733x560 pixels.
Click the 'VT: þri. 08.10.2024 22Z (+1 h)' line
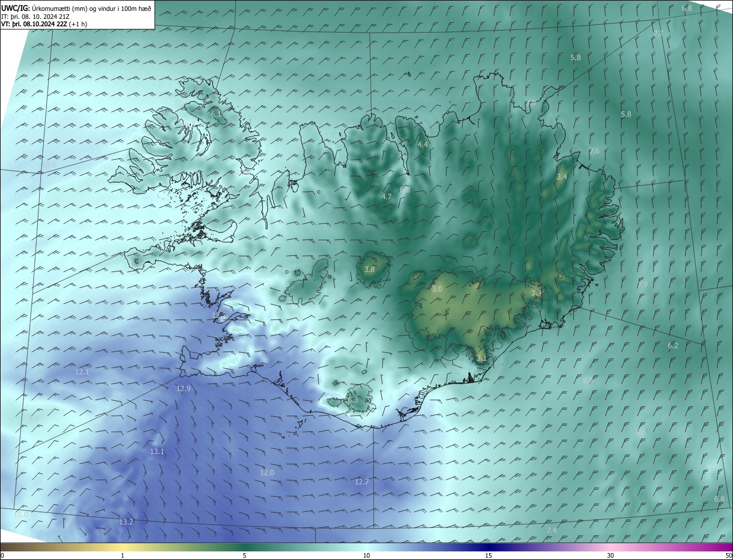[x=44, y=24]
